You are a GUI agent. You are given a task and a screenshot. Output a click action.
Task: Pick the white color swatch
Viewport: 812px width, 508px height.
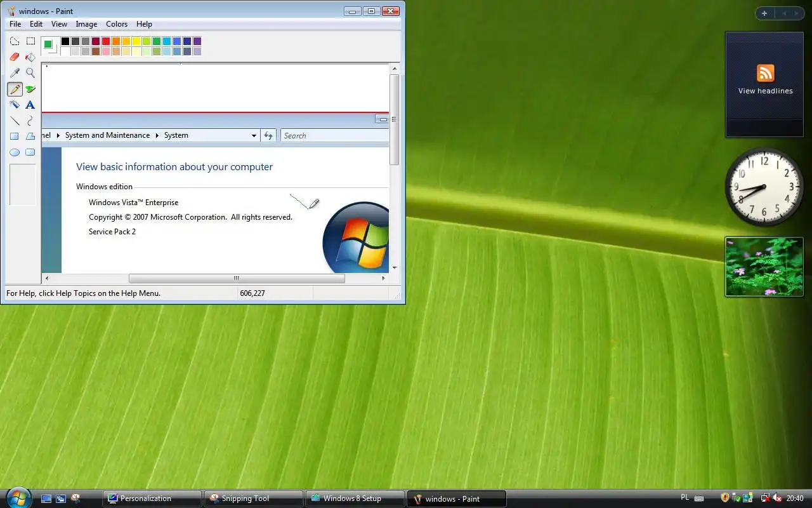tap(65, 51)
